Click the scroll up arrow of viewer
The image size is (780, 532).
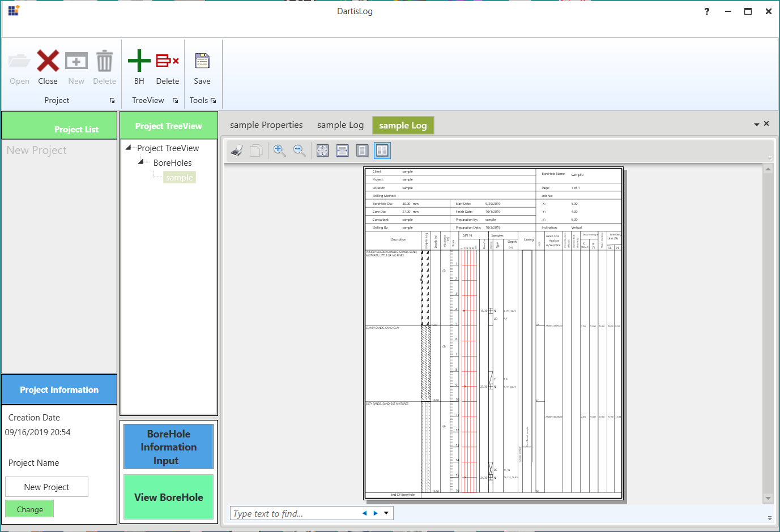768,169
